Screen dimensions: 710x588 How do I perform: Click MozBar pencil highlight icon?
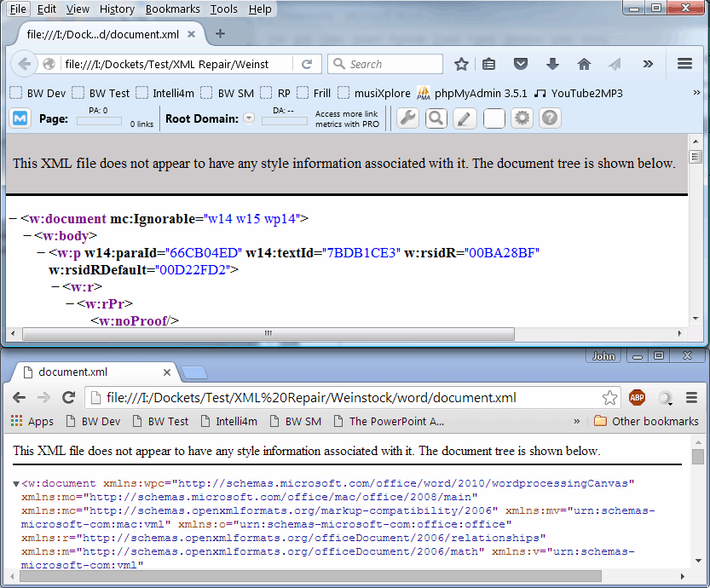click(465, 118)
